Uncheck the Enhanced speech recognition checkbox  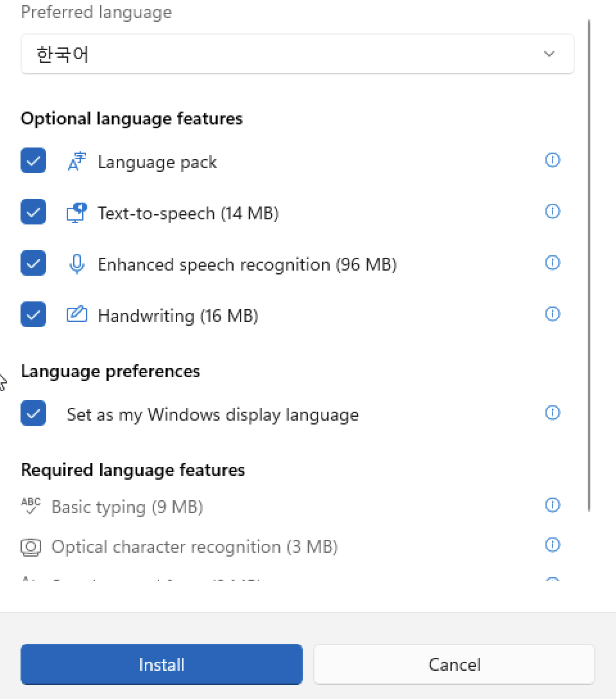33,263
